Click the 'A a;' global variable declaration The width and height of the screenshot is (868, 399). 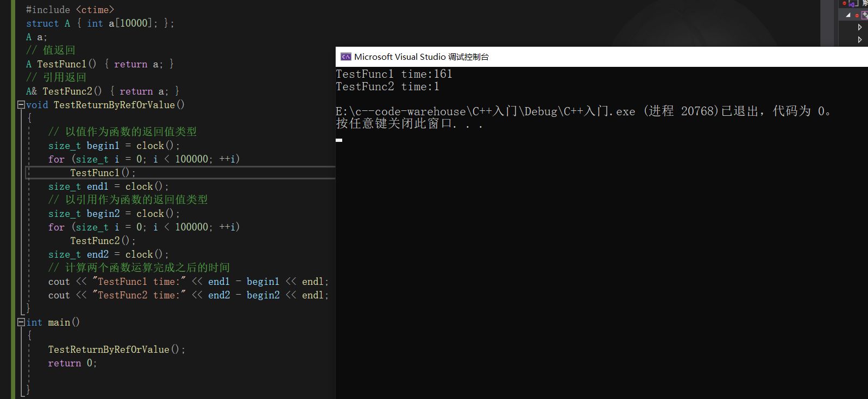coord(37,37)
